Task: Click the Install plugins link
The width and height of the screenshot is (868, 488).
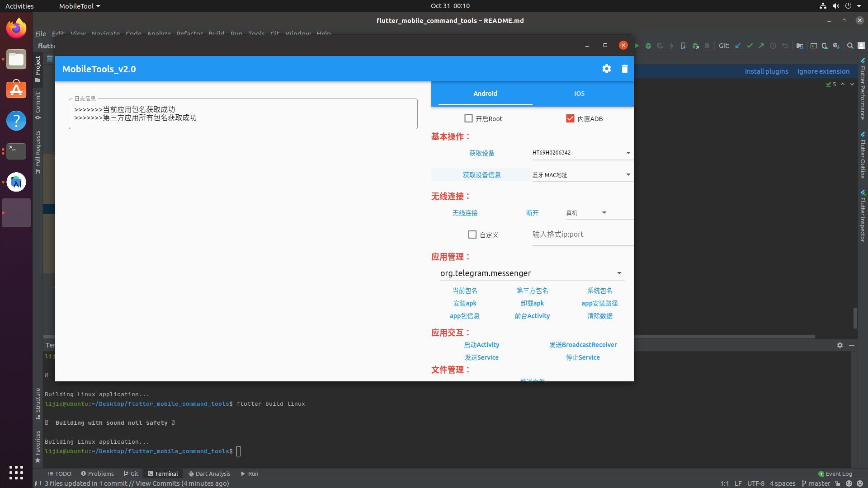Action: [766, 71]
